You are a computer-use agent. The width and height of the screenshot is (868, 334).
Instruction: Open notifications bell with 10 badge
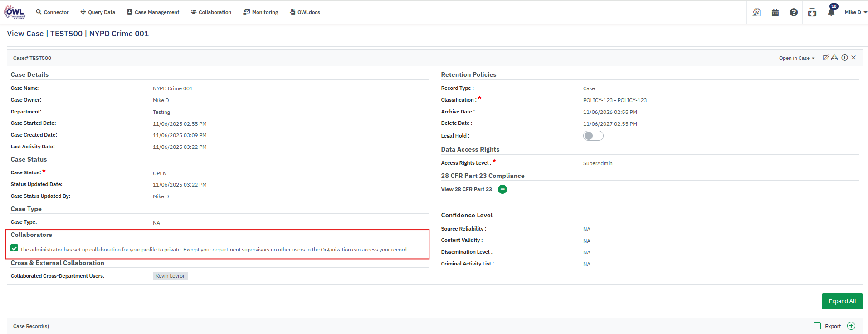tap(831, 12)
